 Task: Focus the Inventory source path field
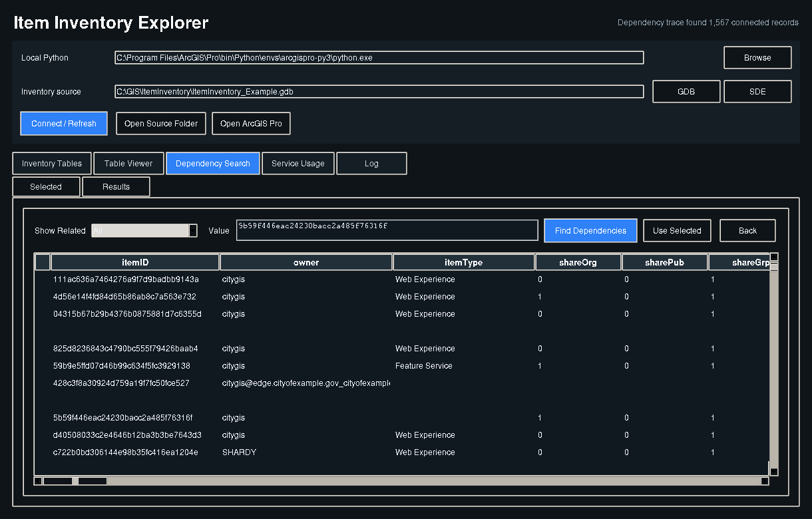[x=379, y=92]
